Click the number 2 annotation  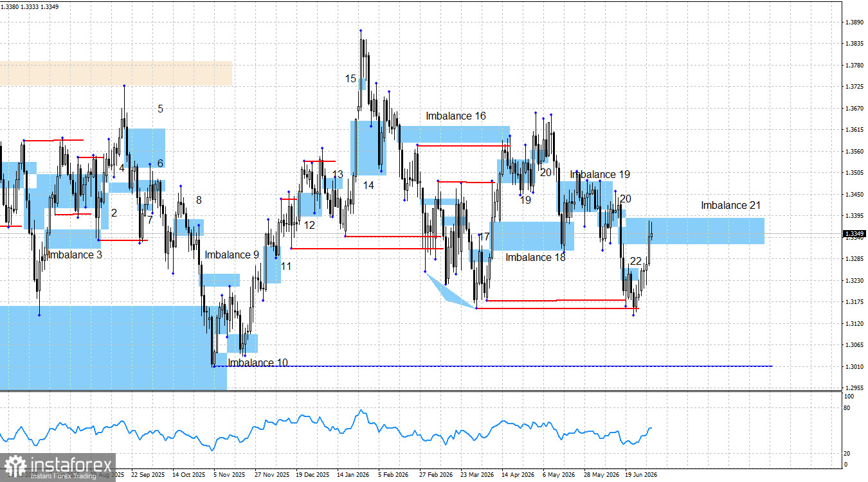114,213
